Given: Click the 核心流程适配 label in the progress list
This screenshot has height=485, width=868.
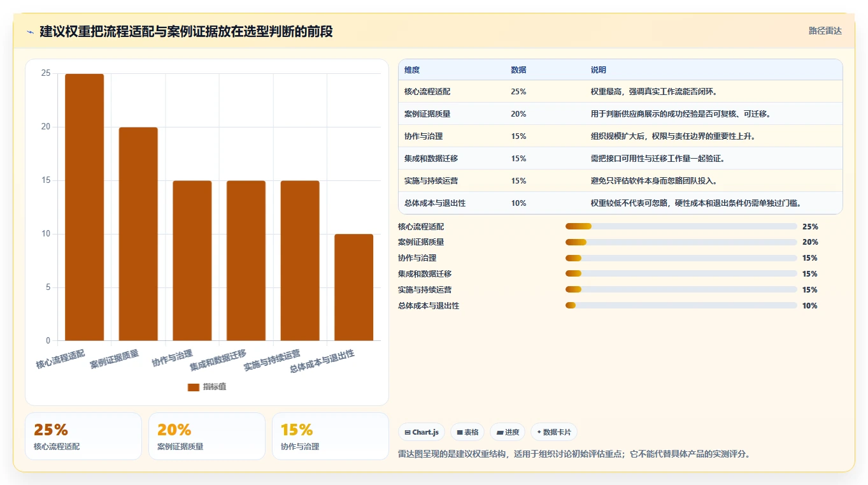Looking at the screenshot, I should tap(421, 226).
